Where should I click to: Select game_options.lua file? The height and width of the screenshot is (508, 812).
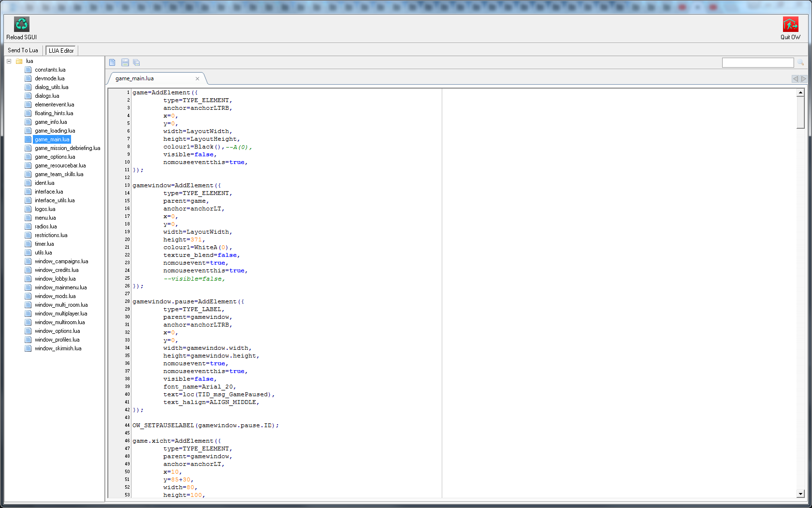pos(55,157)
